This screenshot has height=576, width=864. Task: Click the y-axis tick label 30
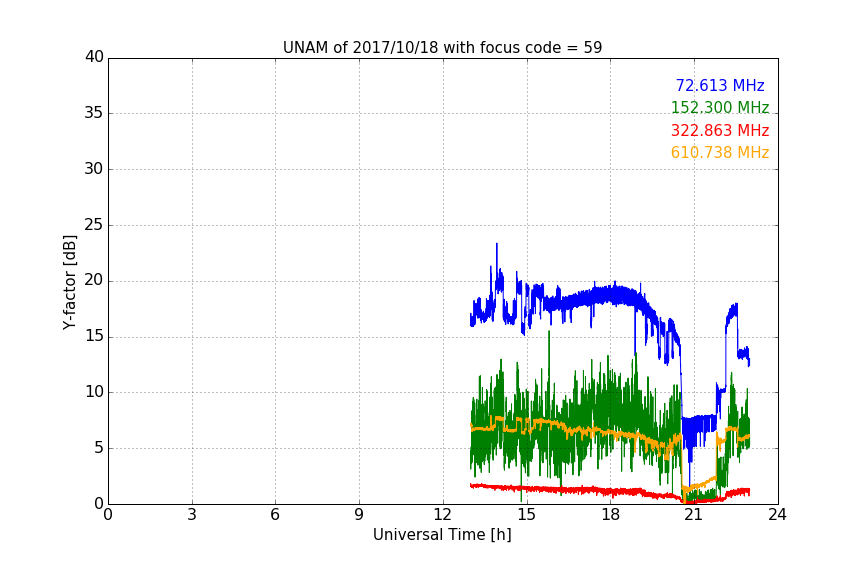pyautogui.click(x=94, y=169)
